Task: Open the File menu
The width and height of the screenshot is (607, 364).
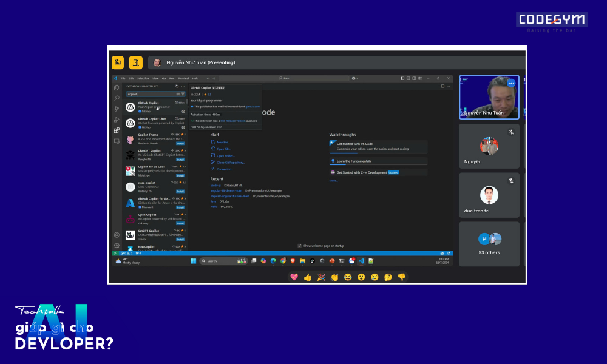Action: (x=123, y=78)
